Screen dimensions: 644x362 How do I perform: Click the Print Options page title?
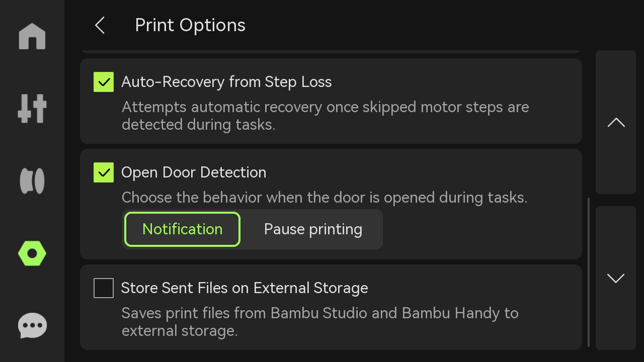190,25
